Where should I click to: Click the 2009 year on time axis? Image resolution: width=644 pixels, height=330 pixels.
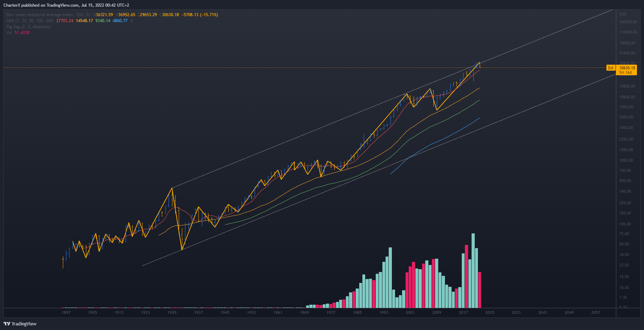(437, 312)
